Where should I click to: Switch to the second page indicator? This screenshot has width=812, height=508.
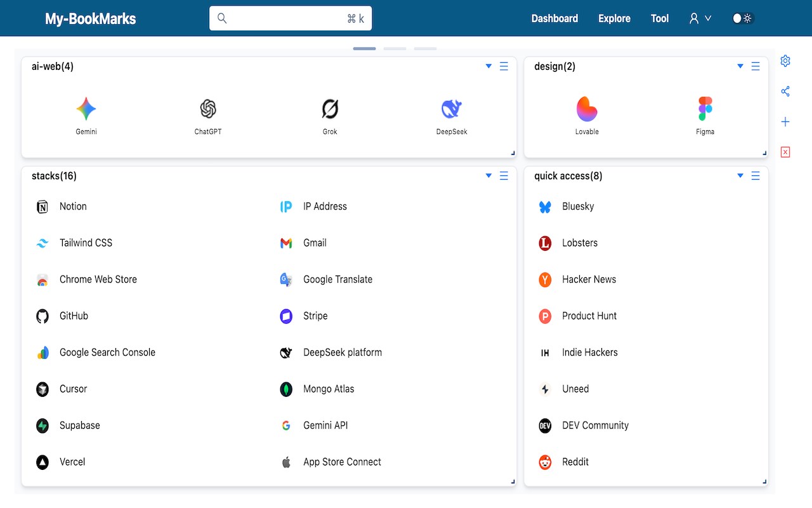pos(395,48)
